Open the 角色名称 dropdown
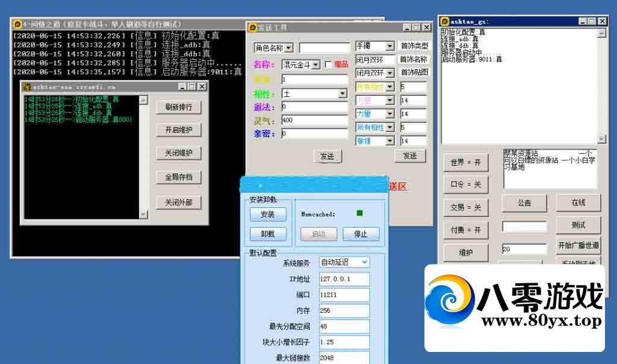The image size is (617, 364). pyautogui.click(x=289, y=48)
